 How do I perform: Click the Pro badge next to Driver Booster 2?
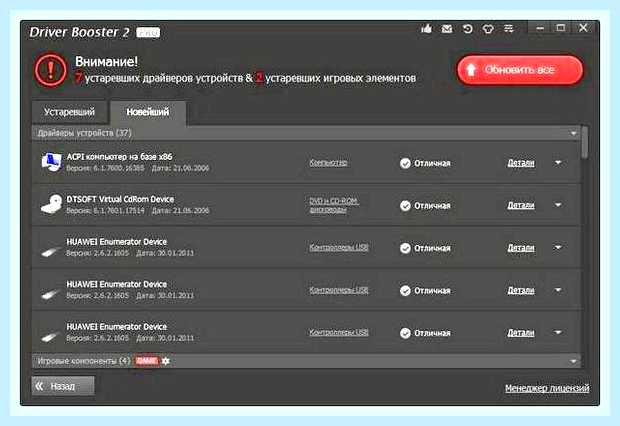click(x=148, y=32)
